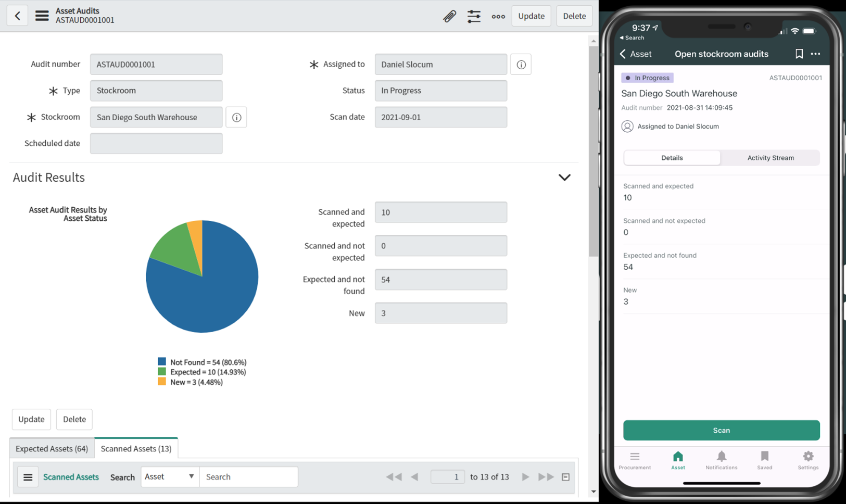Image resolution: width=846 pixels, height=504 pixels.
Task: Click the Update button at the top
Action: click(531, 16)
